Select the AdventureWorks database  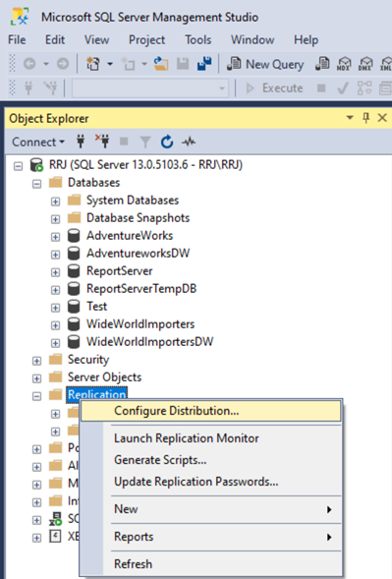pos(130,236)
